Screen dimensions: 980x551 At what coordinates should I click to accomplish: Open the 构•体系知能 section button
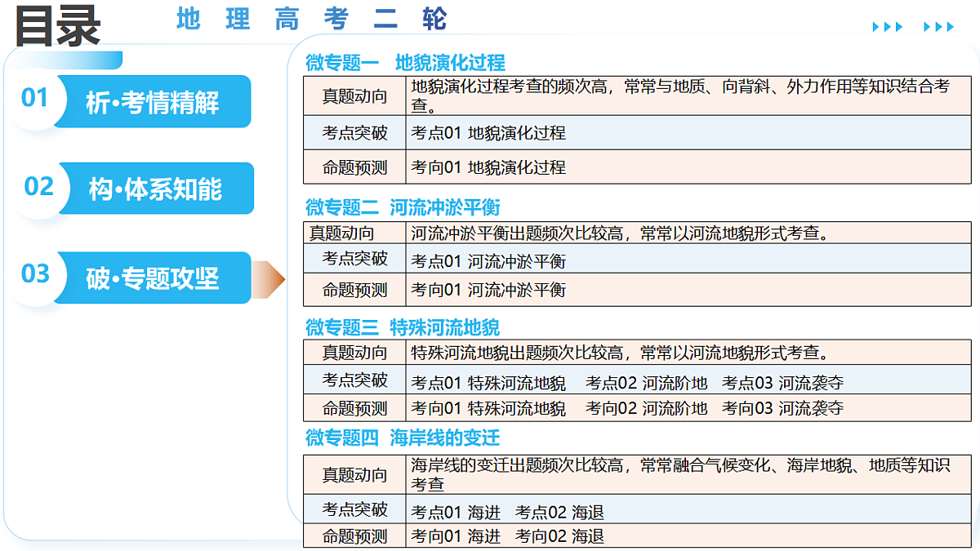(x=155, y=189)
